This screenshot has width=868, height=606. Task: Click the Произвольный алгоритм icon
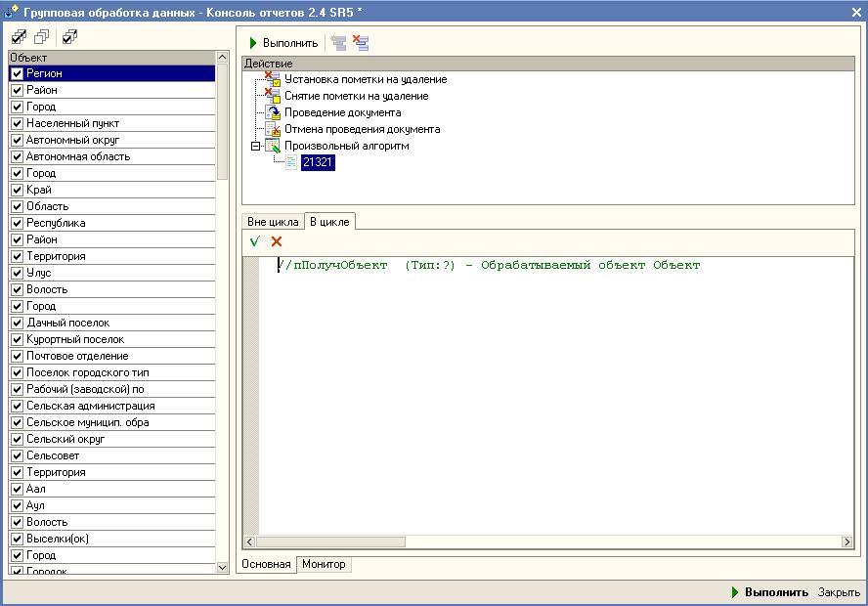(273, 146)
